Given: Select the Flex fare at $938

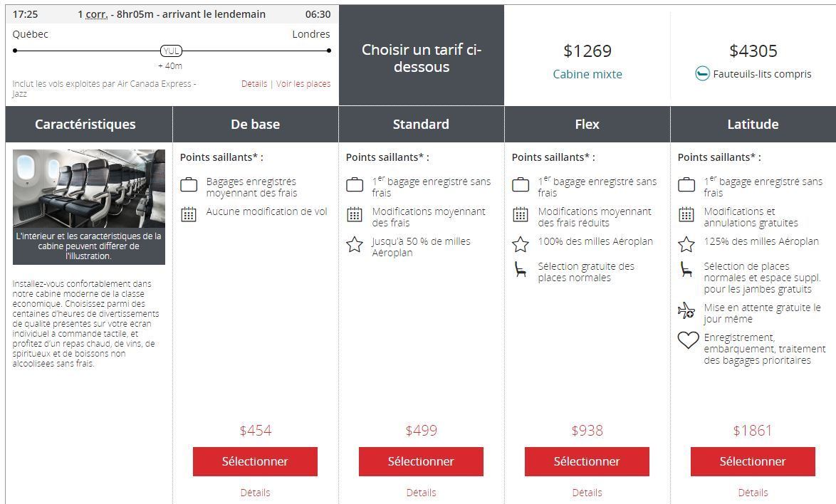Looking at the screenshot, I should [x=587, y=461].
